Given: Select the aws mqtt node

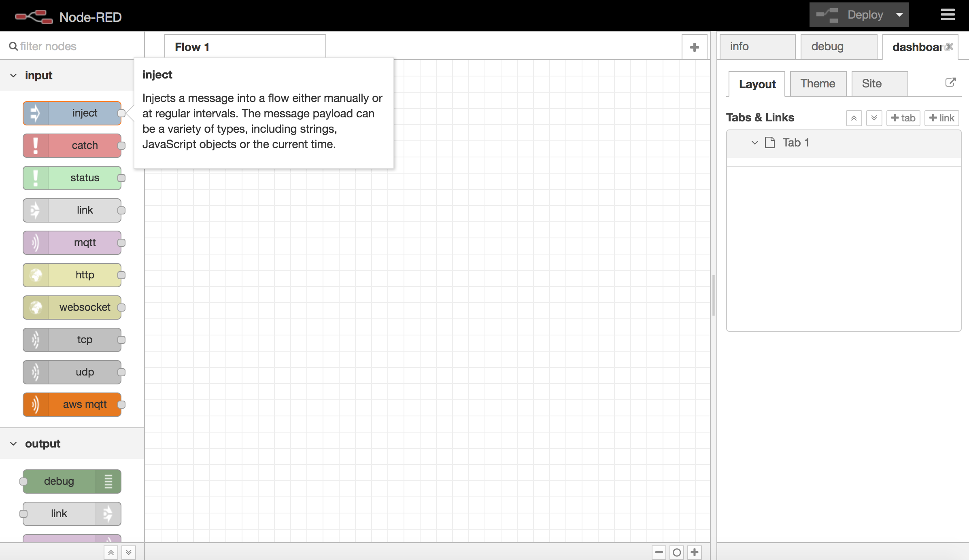Looking at the screenshot, I should coord(72,404).
